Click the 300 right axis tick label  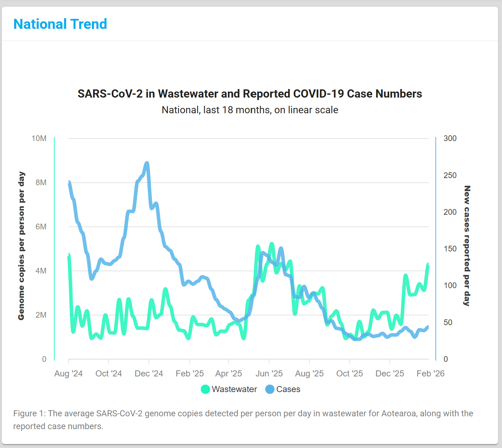point(450,139)
